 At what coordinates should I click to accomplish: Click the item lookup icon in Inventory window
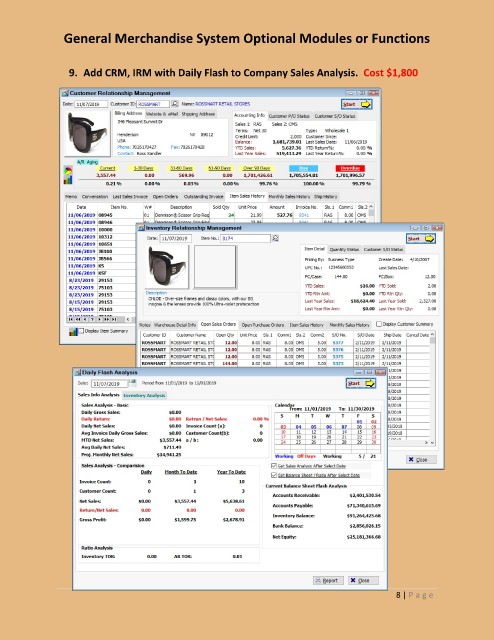tap(276, 238)
